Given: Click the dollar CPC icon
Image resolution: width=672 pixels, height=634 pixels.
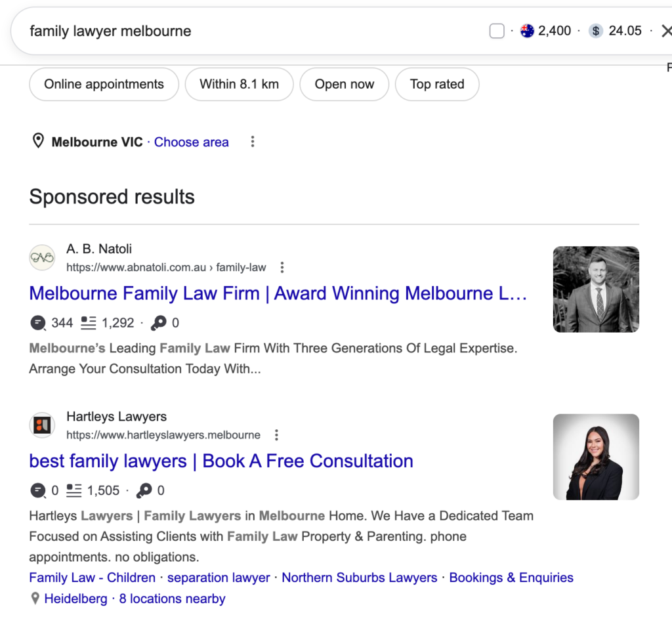Looking at the screenshot, I should tap(596, 31).
